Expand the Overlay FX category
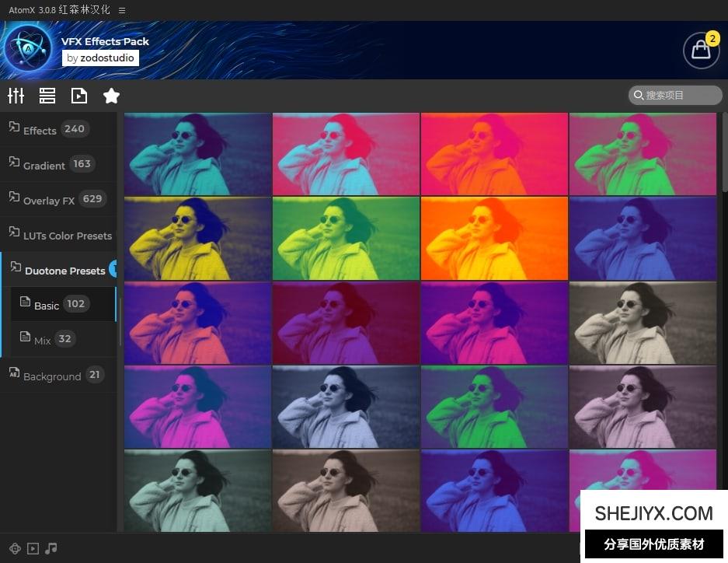 [x=49, y=200]
